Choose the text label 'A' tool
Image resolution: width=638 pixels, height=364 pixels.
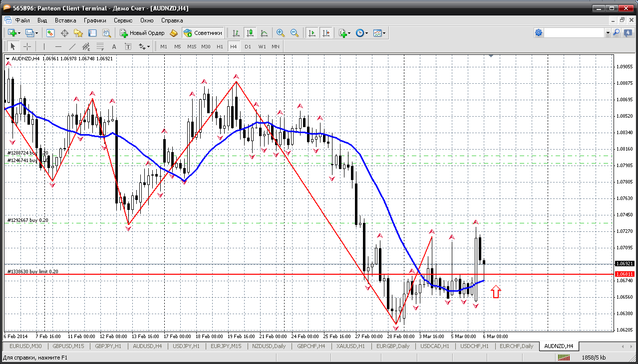click(x=114, y=46)
